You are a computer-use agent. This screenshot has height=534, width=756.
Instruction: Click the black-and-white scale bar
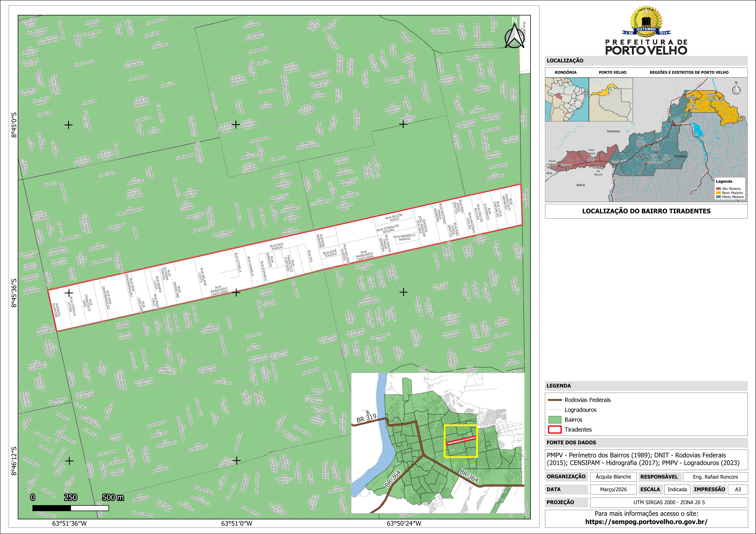[70, 508]
